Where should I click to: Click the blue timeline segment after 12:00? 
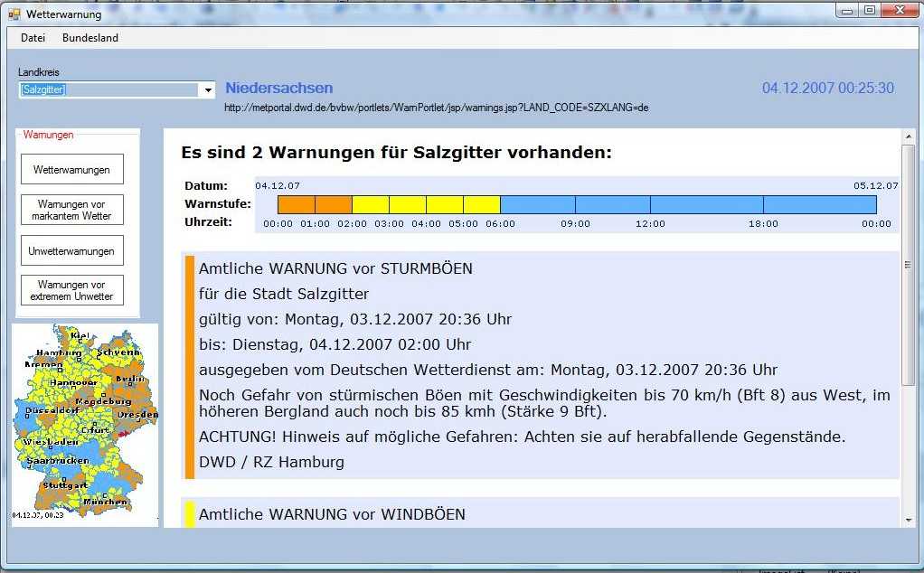(706, 205)
